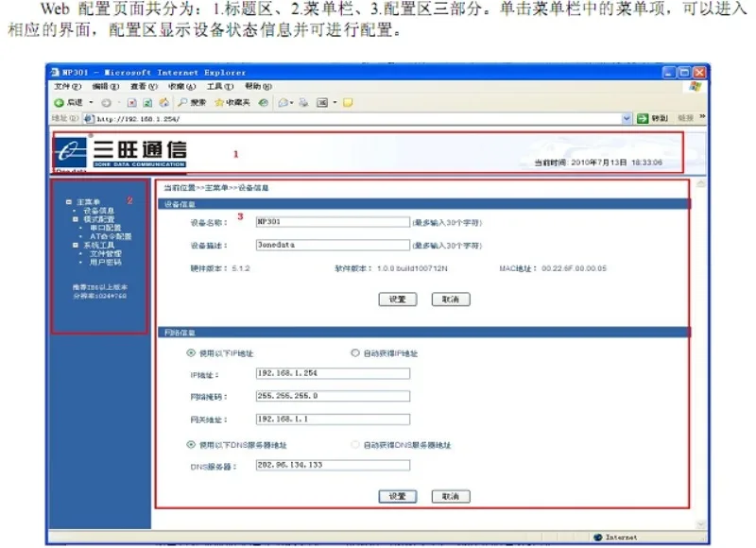This screenshot has width=756, height=548.
Task: Select the use following IP address radio
Action: [191, 352]
